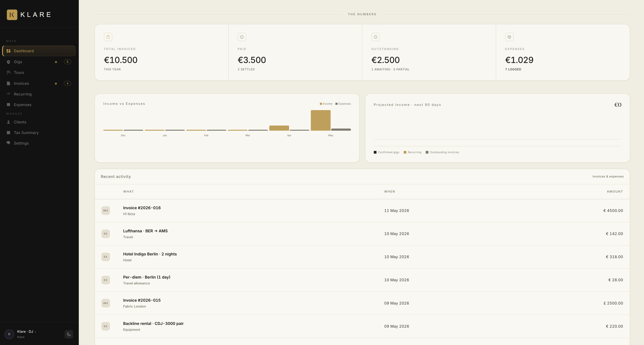Open the Gigs section

18,62
